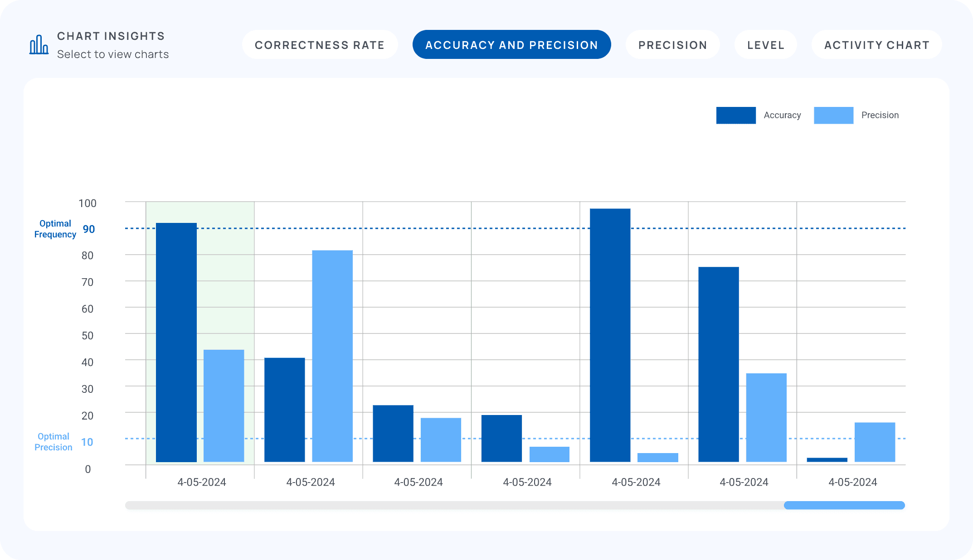
Task: Click the sixth date's accuracy bar
Action: pos(719,364)
